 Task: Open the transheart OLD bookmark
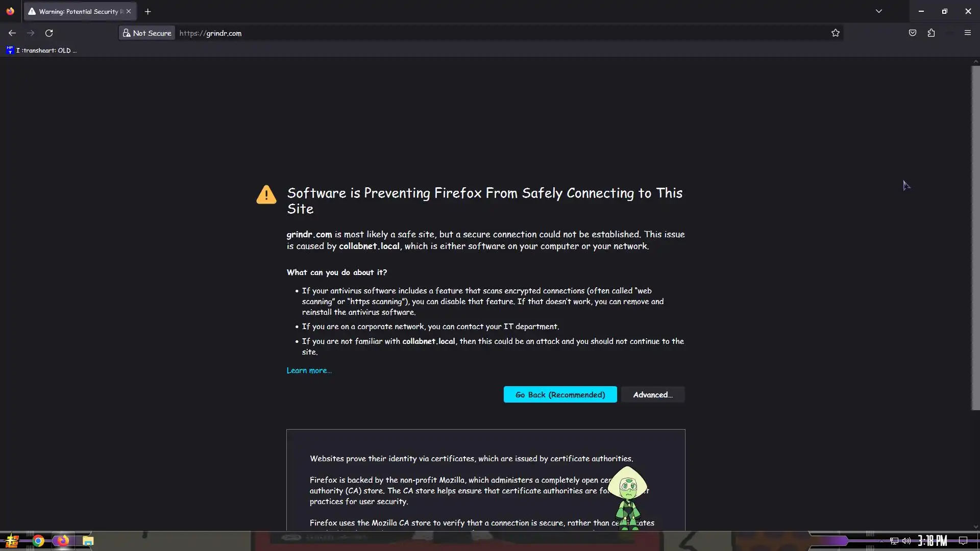(x=41, y=50)
